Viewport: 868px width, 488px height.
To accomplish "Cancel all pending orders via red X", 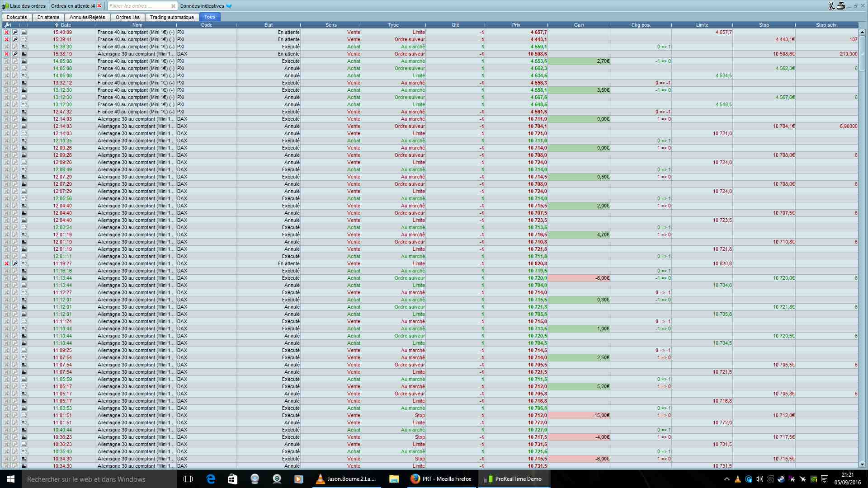I will point(99,6).
